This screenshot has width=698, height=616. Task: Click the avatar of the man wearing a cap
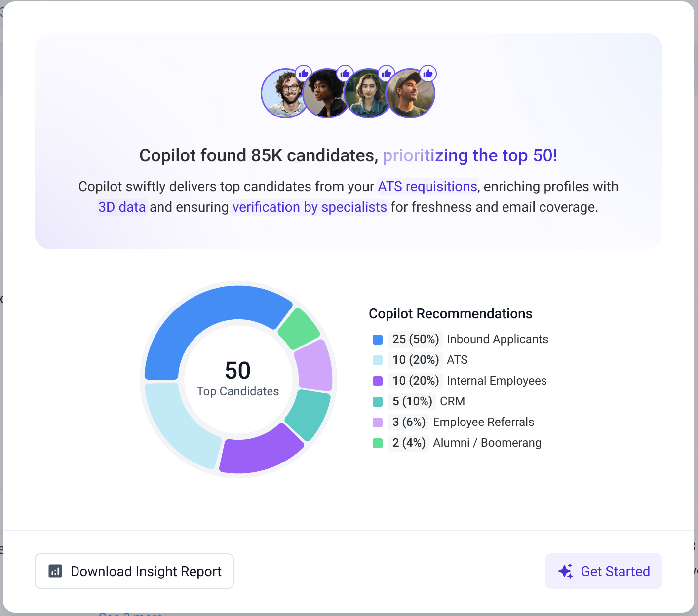pos(411,94)
